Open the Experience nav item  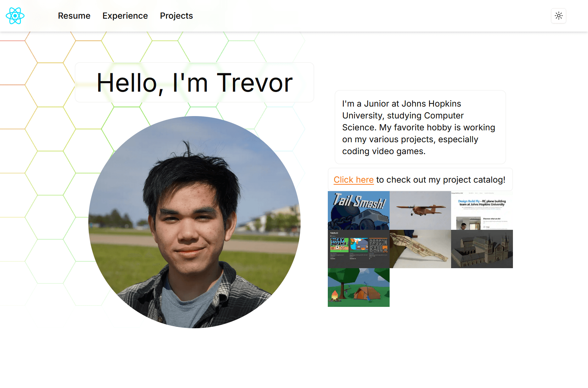tap(125, 16)
